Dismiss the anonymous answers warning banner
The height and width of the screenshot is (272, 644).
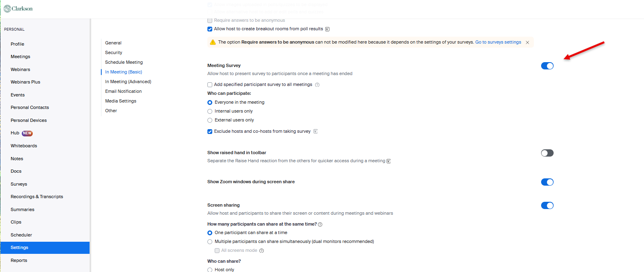[527, 42]
